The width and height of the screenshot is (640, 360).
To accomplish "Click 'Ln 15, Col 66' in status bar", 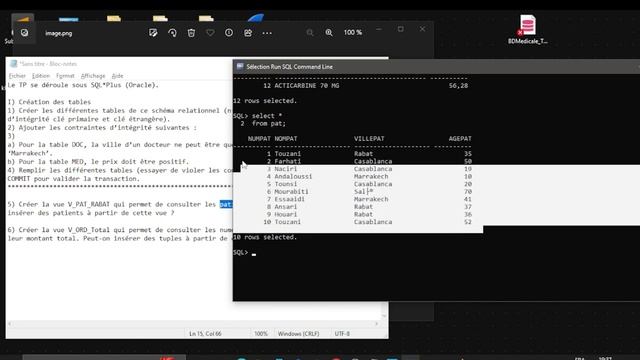I will 205,334.
